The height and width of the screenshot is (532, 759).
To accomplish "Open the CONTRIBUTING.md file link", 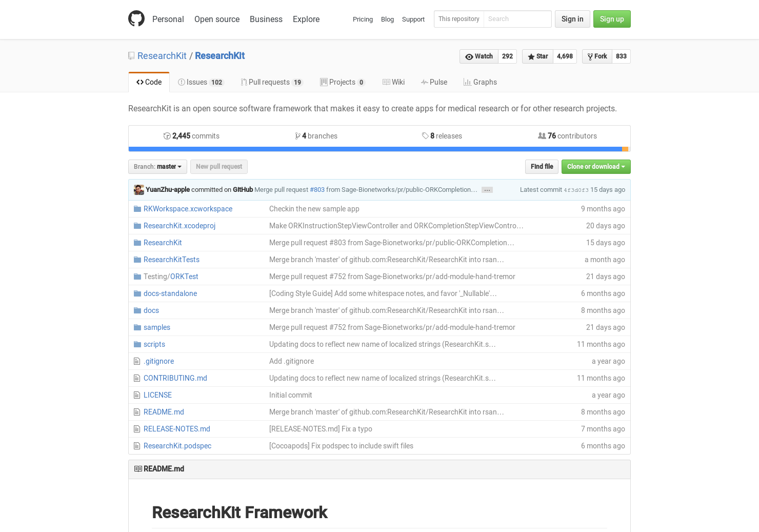I will click(175, 378).
